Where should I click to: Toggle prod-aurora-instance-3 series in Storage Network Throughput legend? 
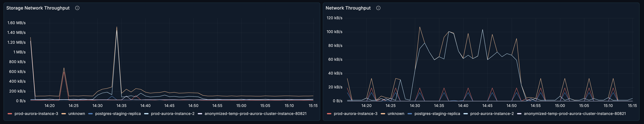[33, 114]
